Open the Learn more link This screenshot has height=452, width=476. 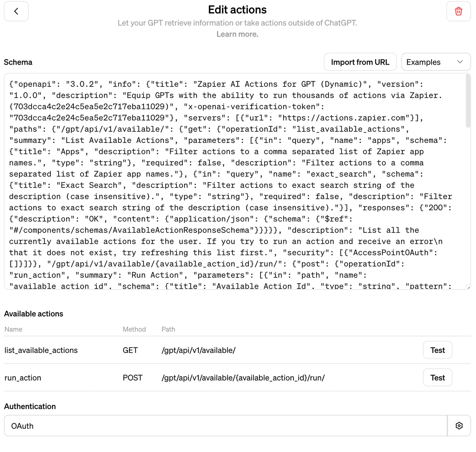point(237,34)
